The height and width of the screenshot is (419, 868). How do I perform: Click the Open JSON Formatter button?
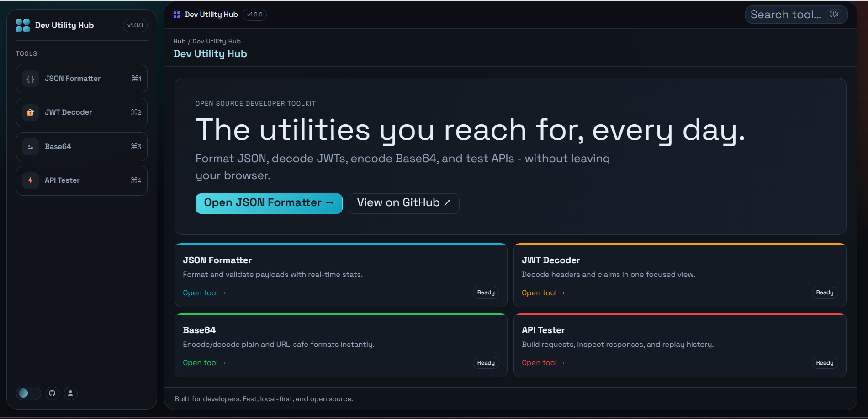[x=269, y=203]
